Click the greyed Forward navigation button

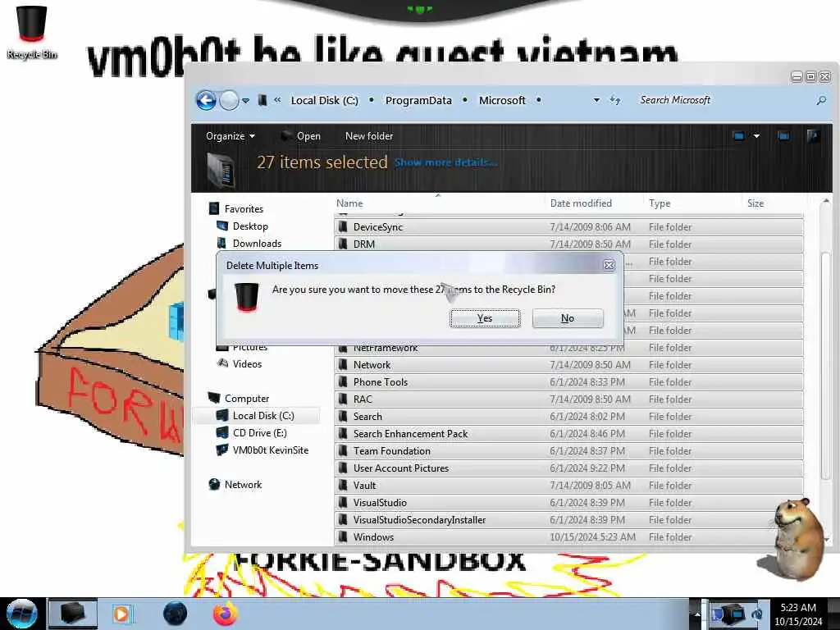point(230,100)
